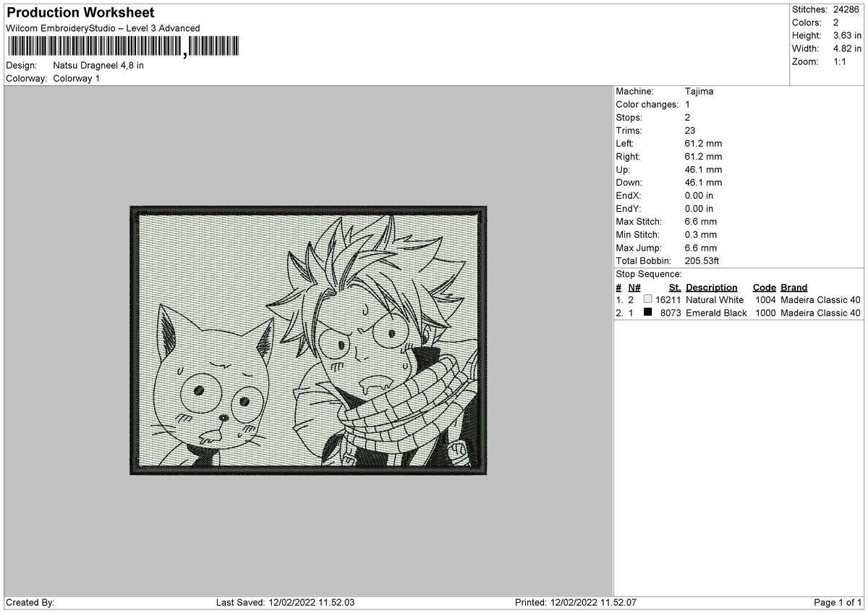Click the Width value 4.82 in
Image resolution: width=868 pixels, height=613 pixels.
click(x=848, y=48)
